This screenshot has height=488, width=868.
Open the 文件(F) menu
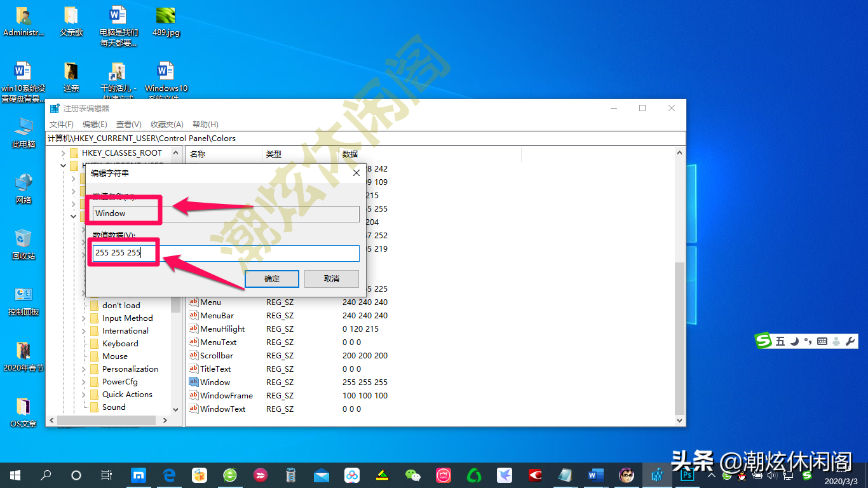(62, 125)
